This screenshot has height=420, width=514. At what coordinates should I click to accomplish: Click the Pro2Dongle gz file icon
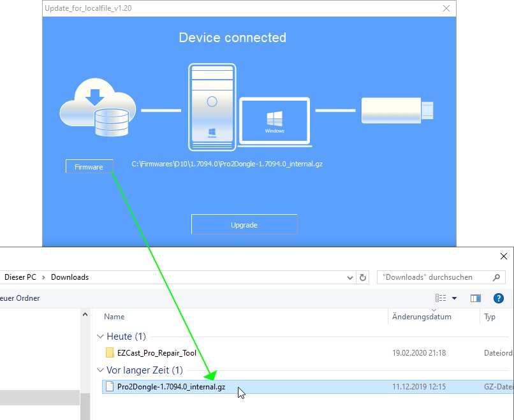pos(110,387)
